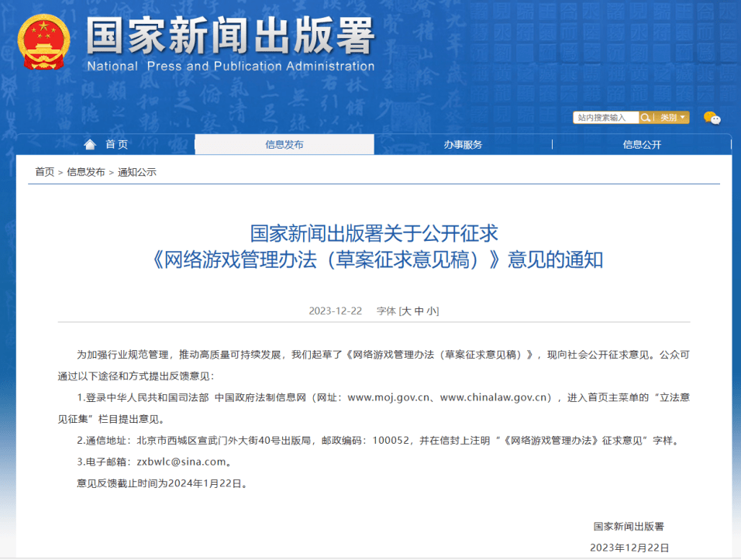The height and width of the screenshot is (560, 741).
Task: Set font size to large (大)
Action: click(x=406, y=311)
